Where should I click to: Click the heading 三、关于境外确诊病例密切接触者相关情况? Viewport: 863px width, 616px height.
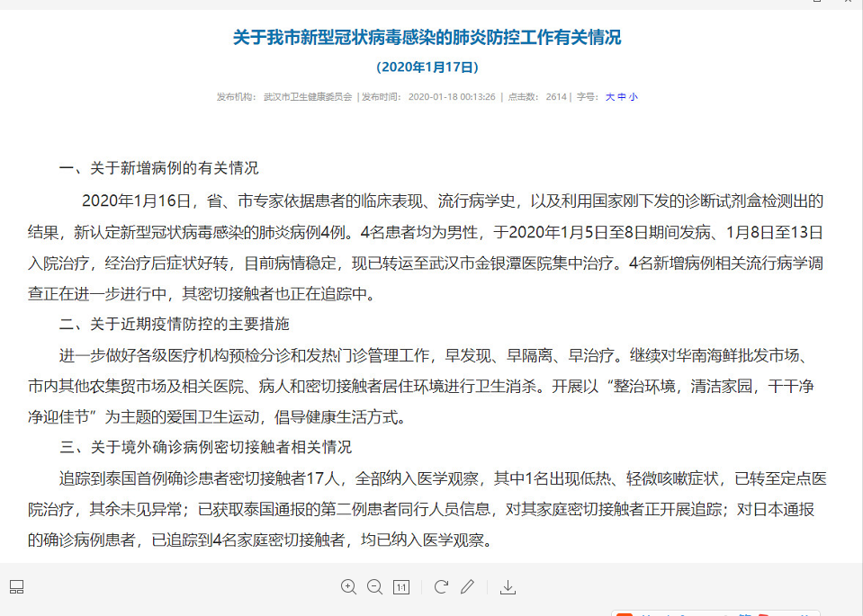point(205,447)
